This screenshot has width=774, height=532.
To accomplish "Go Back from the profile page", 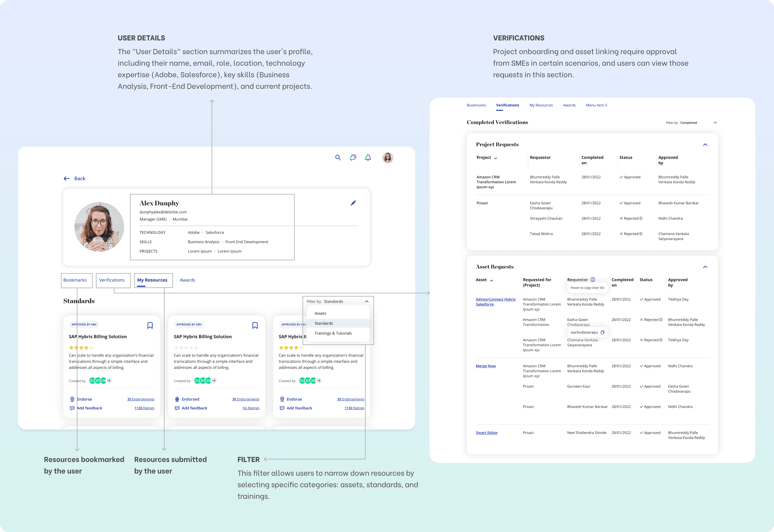I will (x=74, y=179).
